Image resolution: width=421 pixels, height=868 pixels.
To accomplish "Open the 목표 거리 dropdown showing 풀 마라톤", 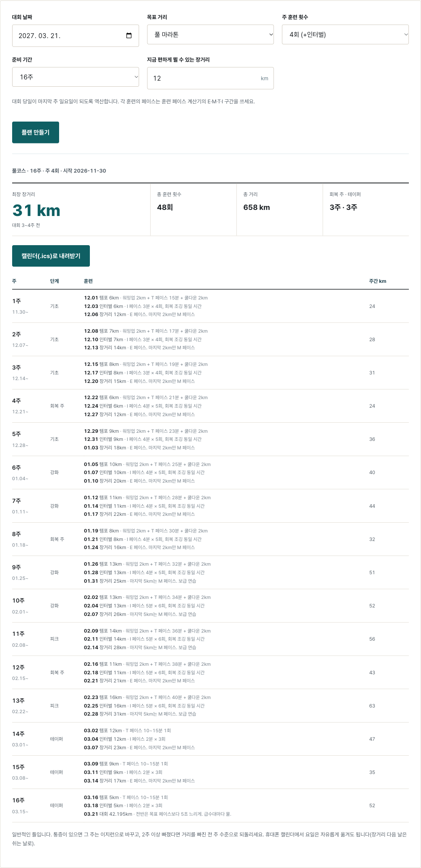I will click(x=210, y=34).
